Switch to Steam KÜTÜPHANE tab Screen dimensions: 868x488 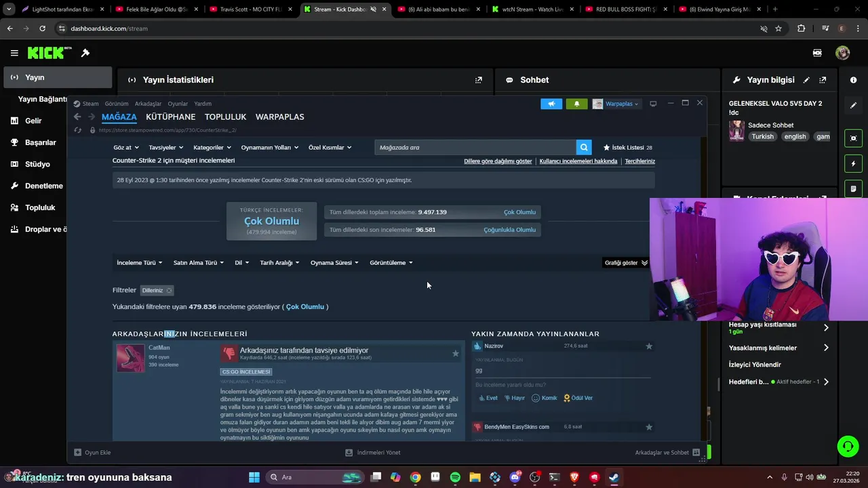[170, 117]
